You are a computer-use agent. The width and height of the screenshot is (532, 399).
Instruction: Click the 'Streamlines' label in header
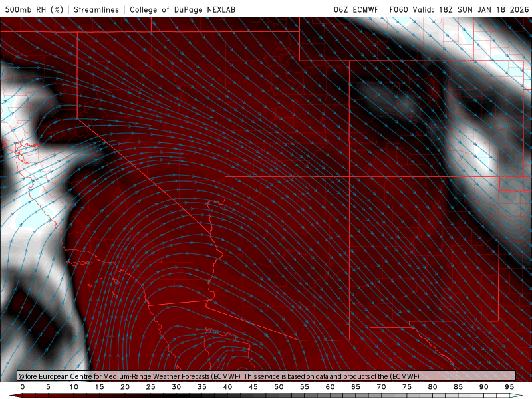pos(96,9)
